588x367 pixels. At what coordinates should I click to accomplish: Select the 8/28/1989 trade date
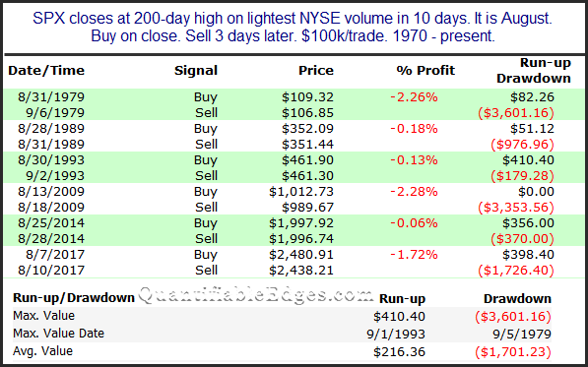pyautogui.click(x=51, y=129)
